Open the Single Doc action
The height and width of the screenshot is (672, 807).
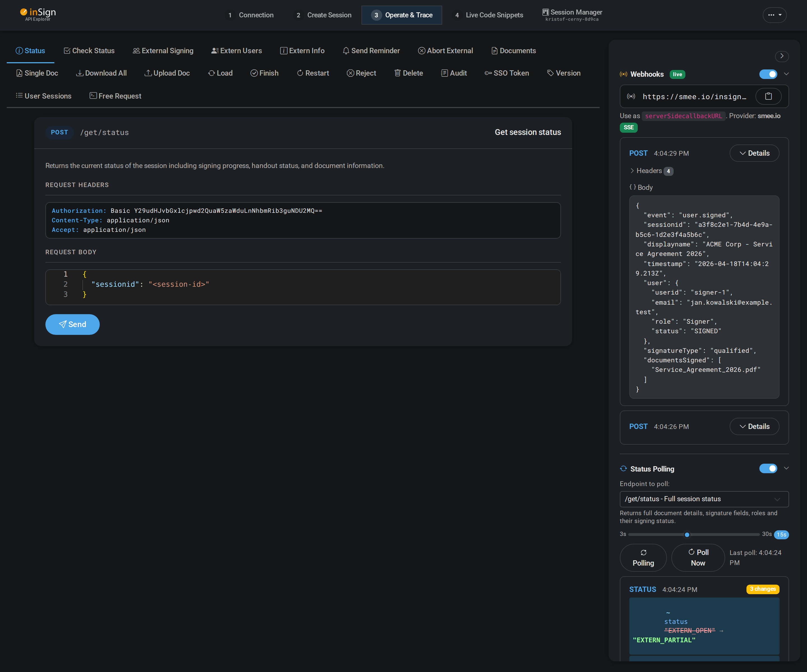pyautogui.click(x=37, y=73)
